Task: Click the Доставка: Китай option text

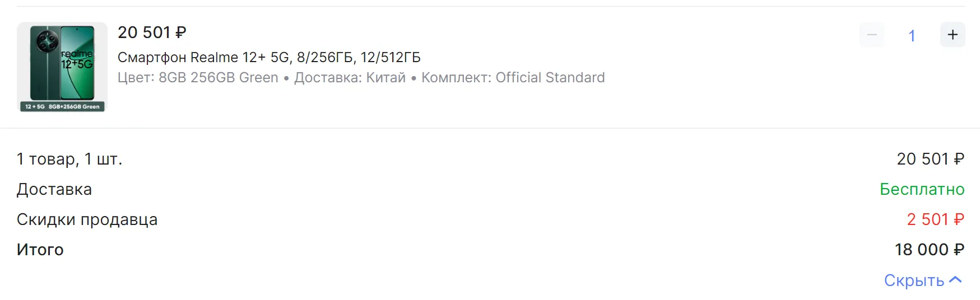Action: tap(350, 77)
